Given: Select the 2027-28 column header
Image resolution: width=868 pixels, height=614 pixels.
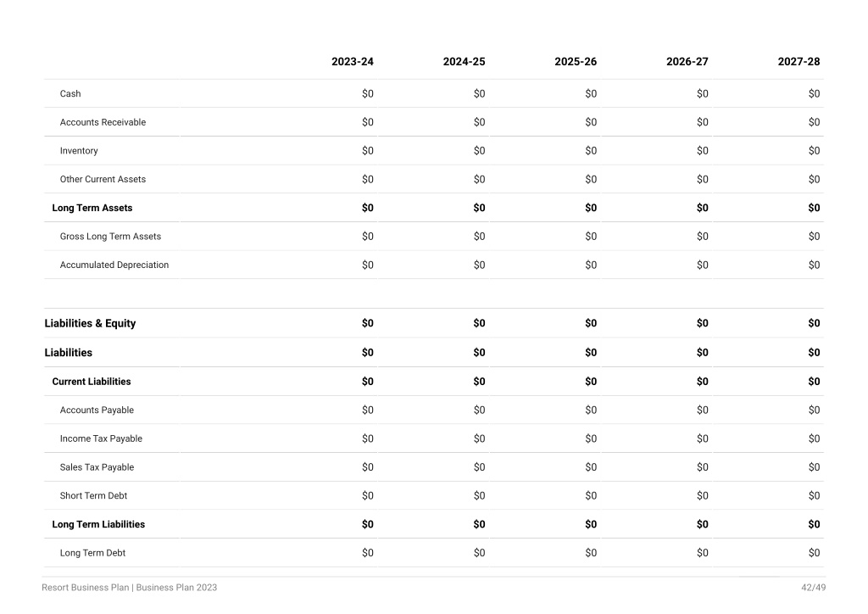Looking at the screenshot, I should [798, 61].
